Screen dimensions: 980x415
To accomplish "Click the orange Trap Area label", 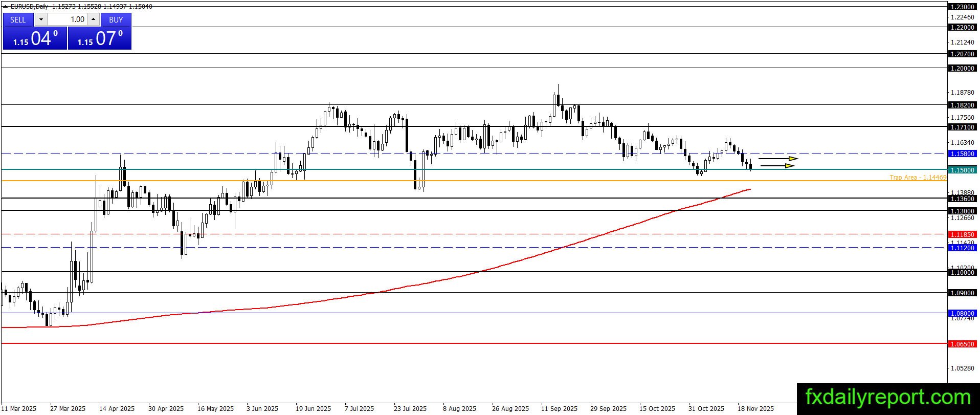I will pos(918,178).
